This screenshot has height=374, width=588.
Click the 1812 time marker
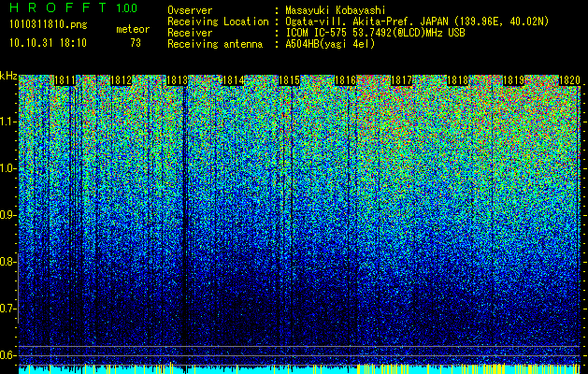click(121, 80)
